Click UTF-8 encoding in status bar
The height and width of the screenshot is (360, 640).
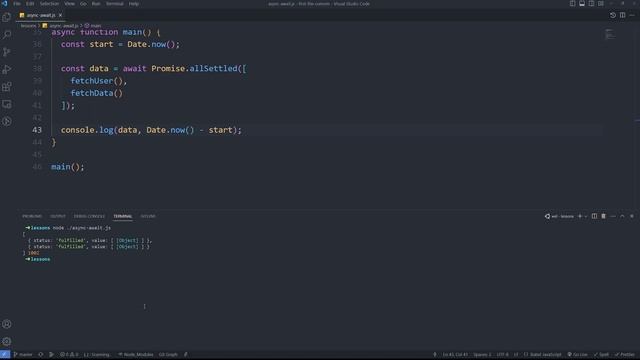pyautogui.click(x=502, y=355)
